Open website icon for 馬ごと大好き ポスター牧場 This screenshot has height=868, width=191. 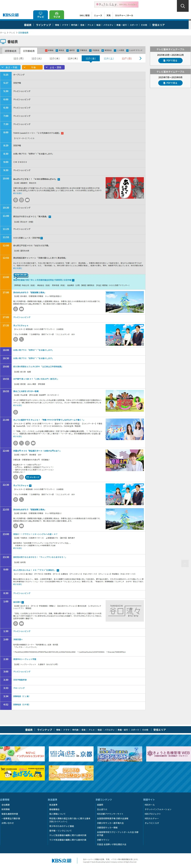coord(15,412)
